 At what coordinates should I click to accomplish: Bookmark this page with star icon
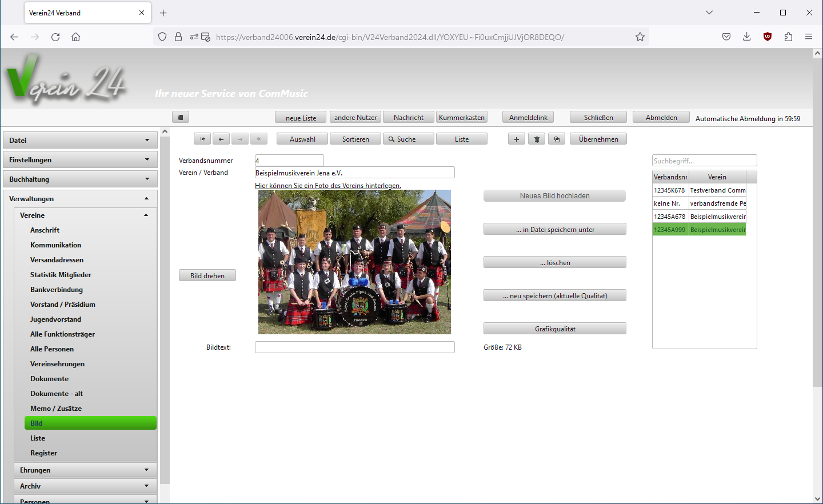[640, 37]
